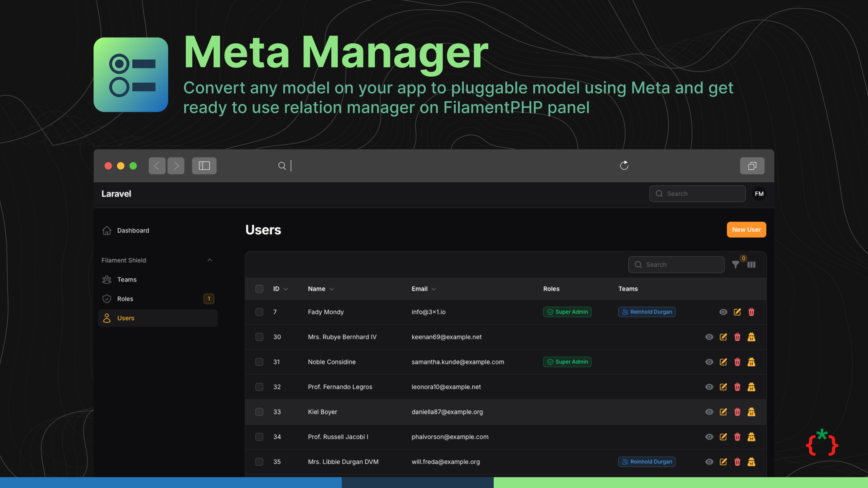
Task: Open the FM user avatar menu
Action: [759, 194]
